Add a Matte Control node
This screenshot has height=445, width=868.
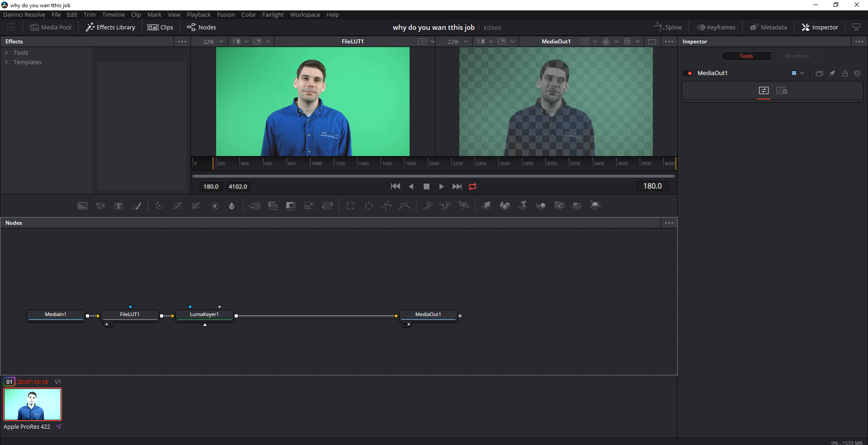coord(291,206)
